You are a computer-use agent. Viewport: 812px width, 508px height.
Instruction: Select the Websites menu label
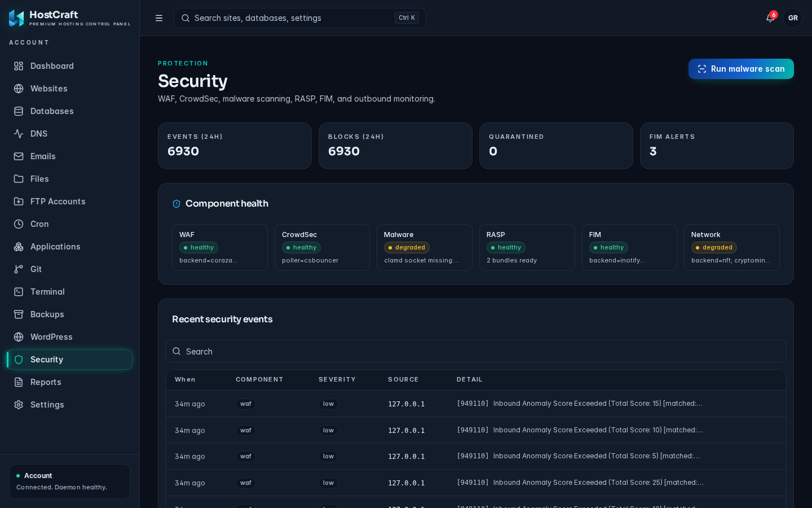pos(49,89)
